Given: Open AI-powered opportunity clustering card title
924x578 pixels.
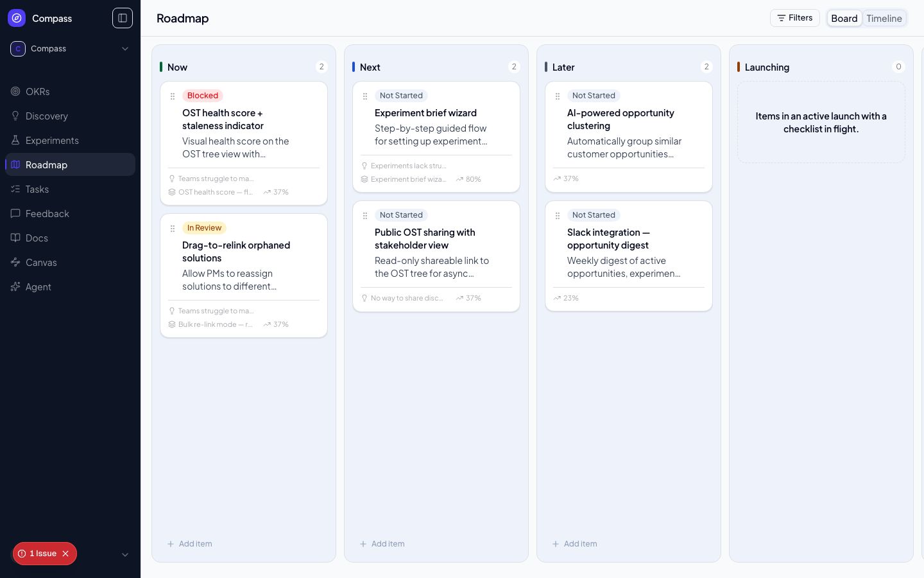Looking at the screenshot, I should (620, 119).
